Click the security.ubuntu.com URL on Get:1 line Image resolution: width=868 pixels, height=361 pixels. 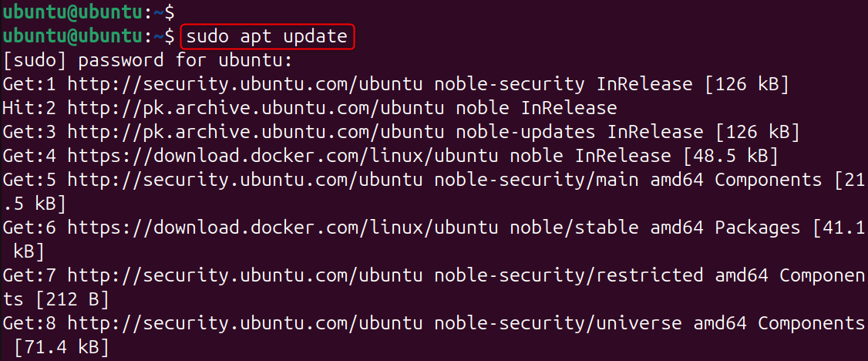point(245,84)
